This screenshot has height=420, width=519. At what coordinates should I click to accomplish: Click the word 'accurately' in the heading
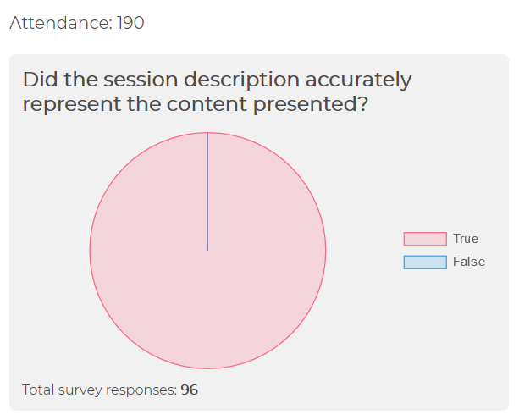click(x=358, y=80)
